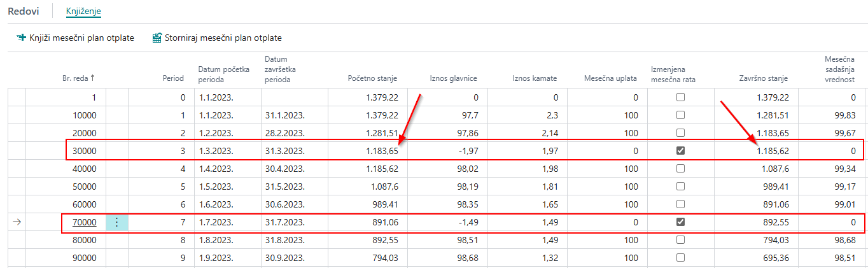Open the three-dot menu for row 70000
868x268 pixels.
pos(116,222)
